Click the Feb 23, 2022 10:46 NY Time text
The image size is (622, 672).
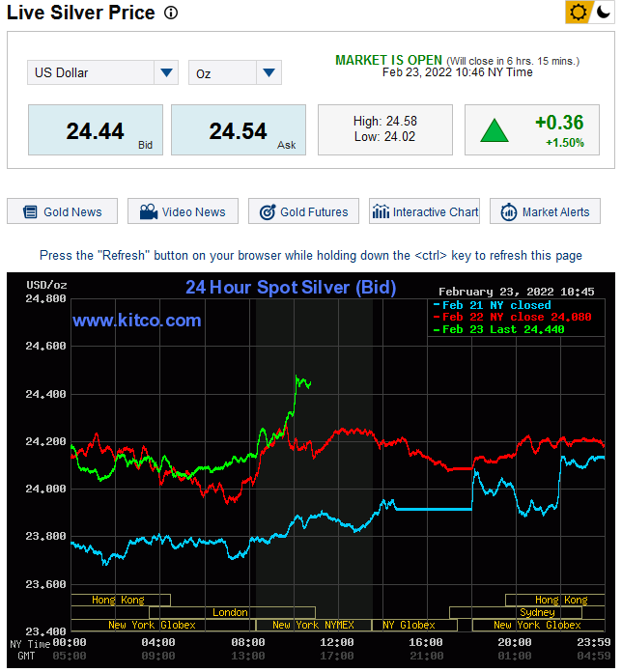click(x=458, y=72)
